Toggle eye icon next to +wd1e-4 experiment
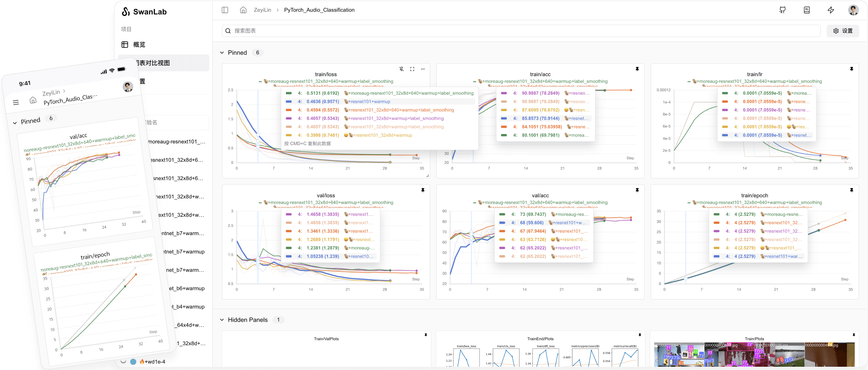The height and width of the screenshot is (370, 868). click(123, 362)
